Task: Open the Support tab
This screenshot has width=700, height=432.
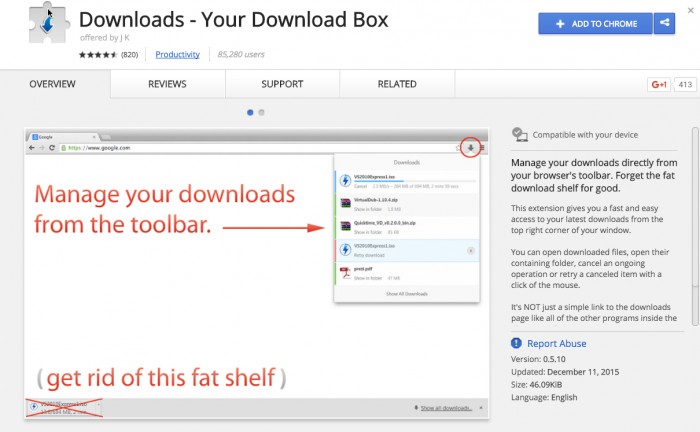Action: tap(282, 84)
